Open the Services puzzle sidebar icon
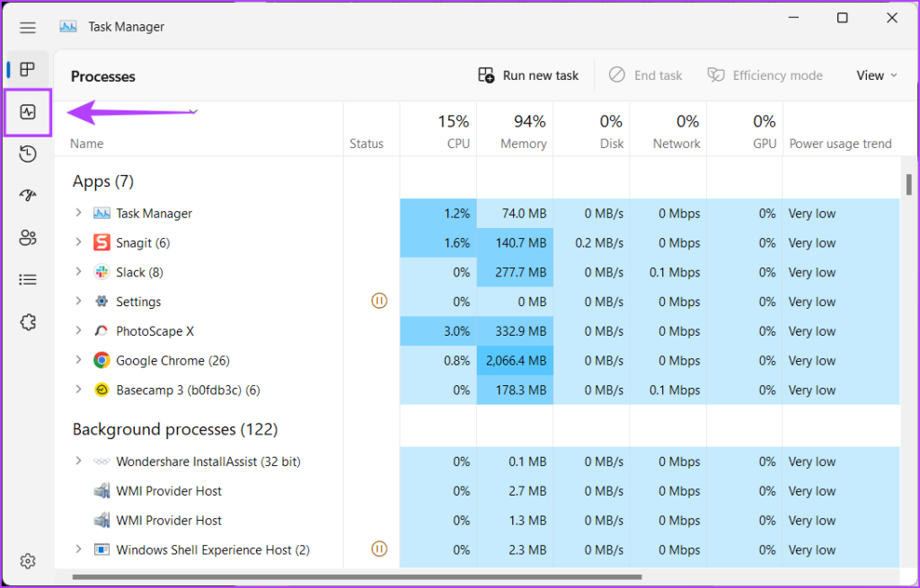The width and height of the screenshot is (920, 588). point(28,322)
